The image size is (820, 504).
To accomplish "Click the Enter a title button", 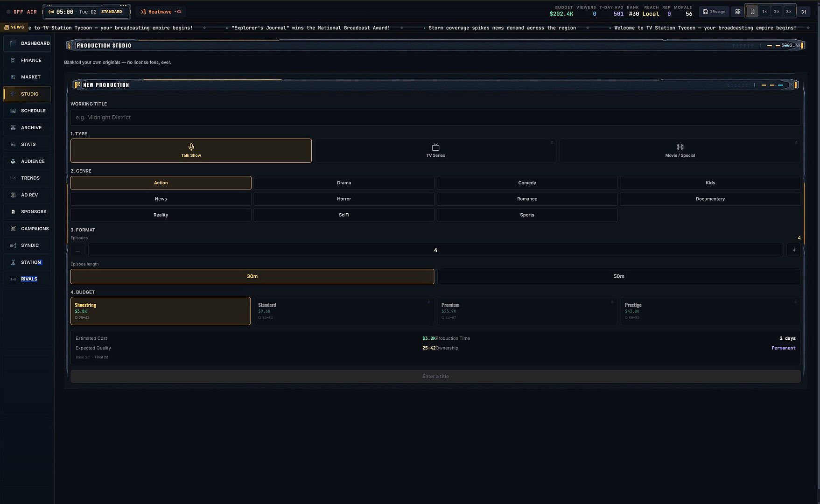I will (435, 377).
